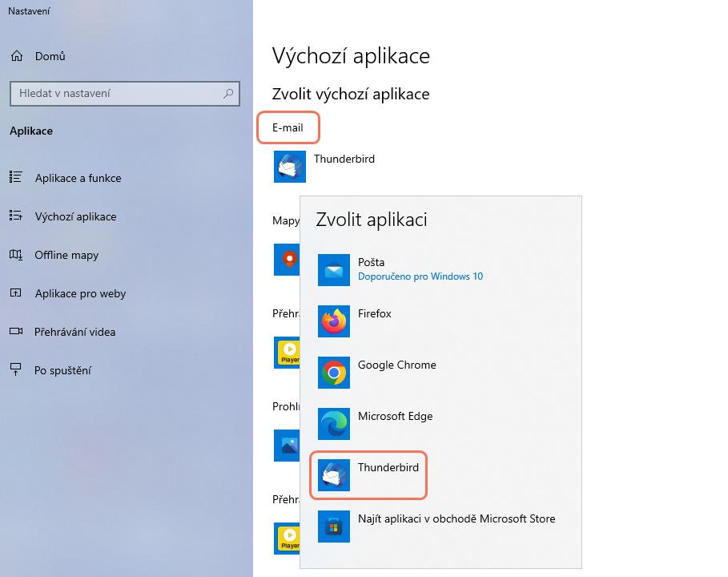Go to Offline mapy settings

66,255
